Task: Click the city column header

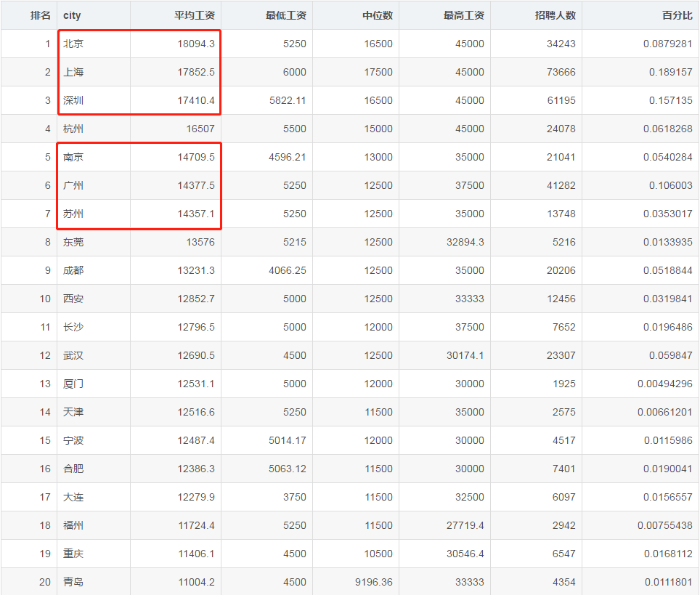Action: point(72,15)
